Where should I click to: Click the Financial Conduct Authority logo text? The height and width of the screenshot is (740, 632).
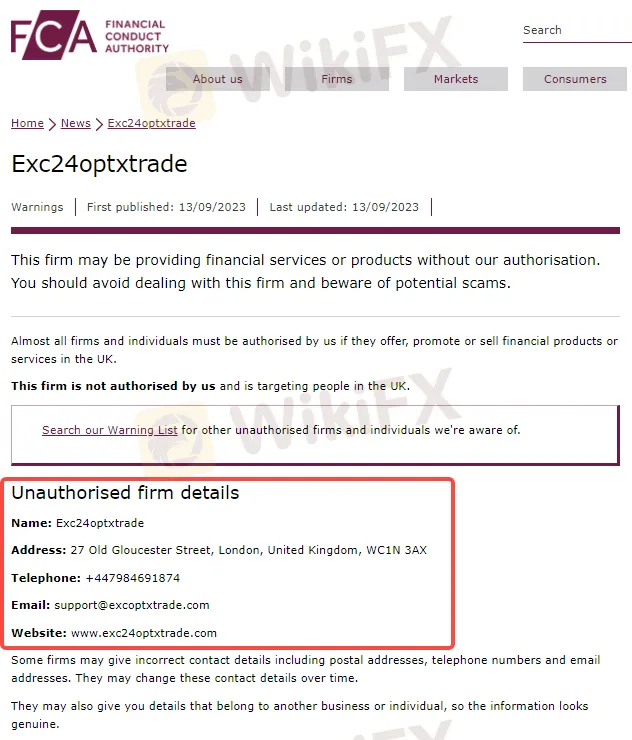pyautogui.click(x=136, y=36)
